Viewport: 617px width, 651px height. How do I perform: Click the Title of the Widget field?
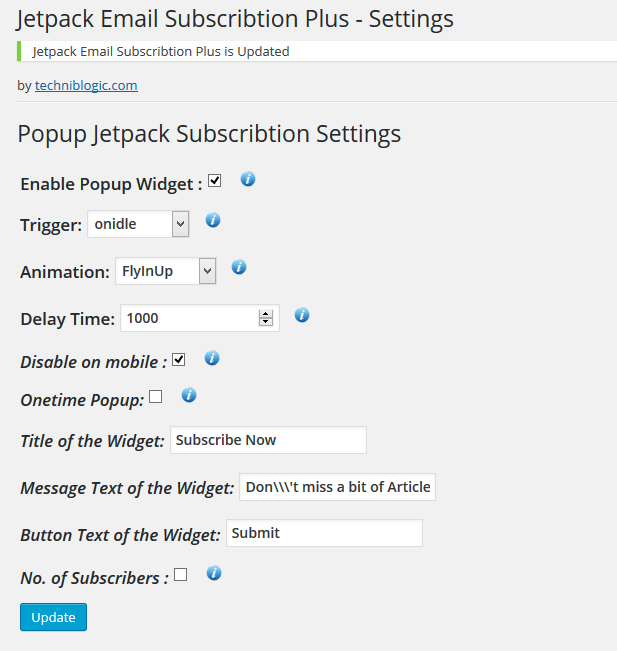pyautogui.click(x=268, y=440)
